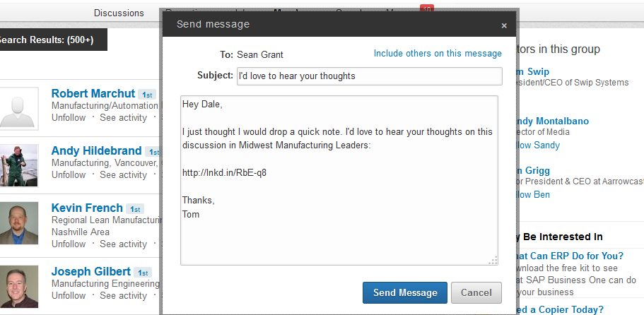Cancel the message dialog

[476, 293]
